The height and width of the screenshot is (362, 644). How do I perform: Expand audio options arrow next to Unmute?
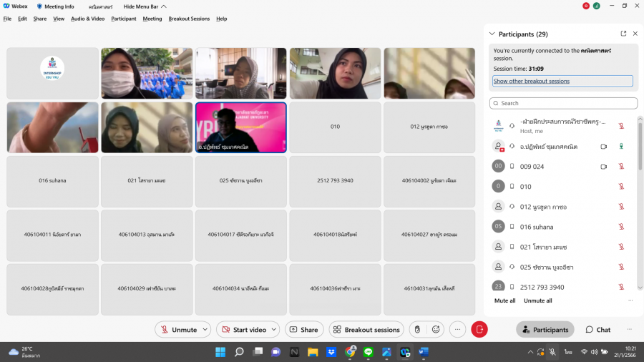click(x=205, y=330)
